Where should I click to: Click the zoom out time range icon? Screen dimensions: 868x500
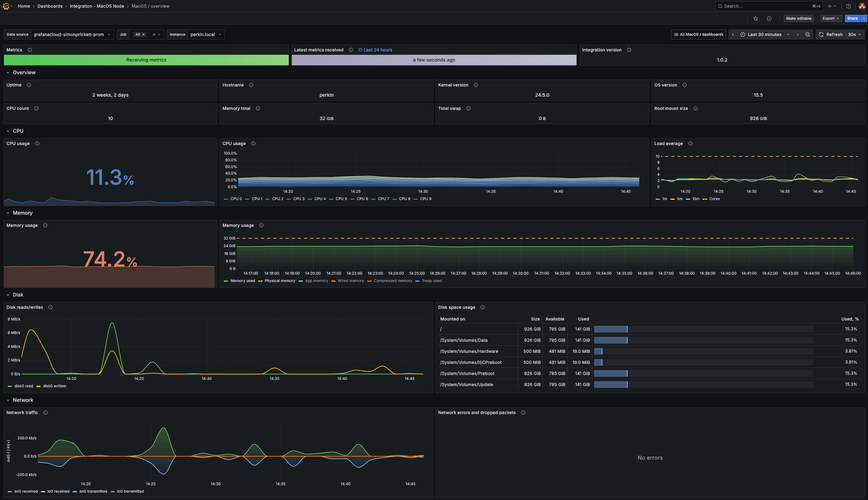808,34
